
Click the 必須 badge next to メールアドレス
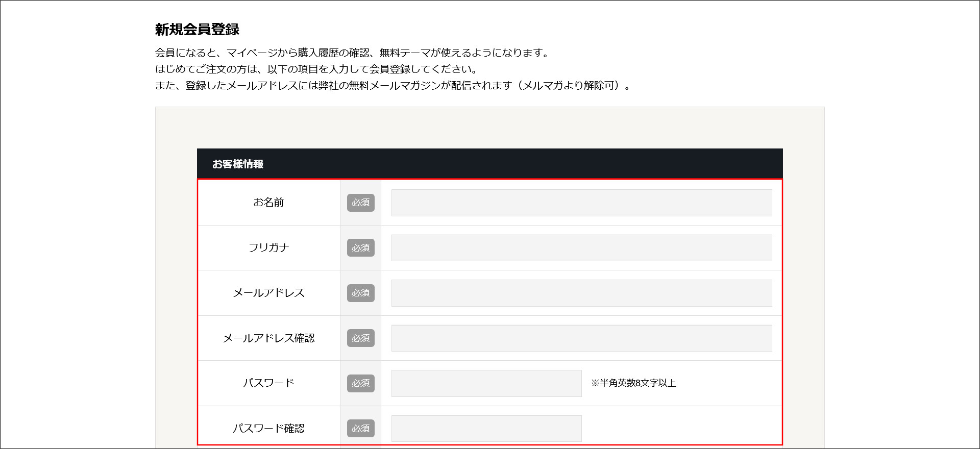tap(360, 293)
